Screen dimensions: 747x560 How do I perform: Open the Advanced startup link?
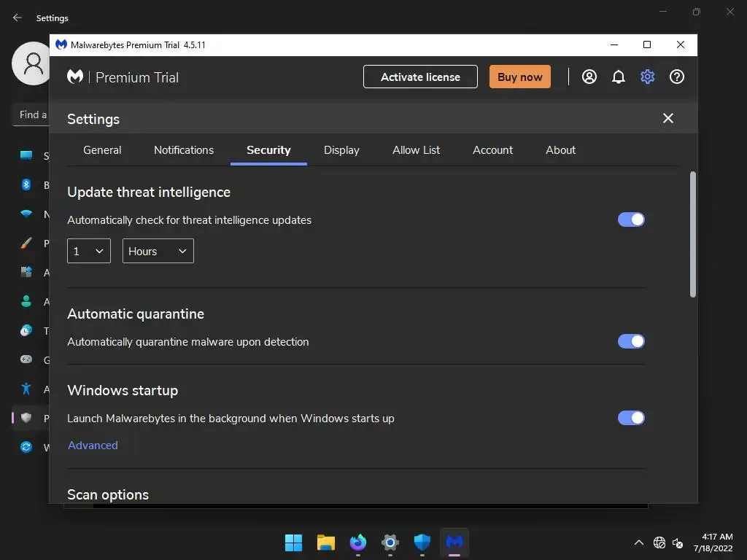pyautogui.click(x=93, y=446)
